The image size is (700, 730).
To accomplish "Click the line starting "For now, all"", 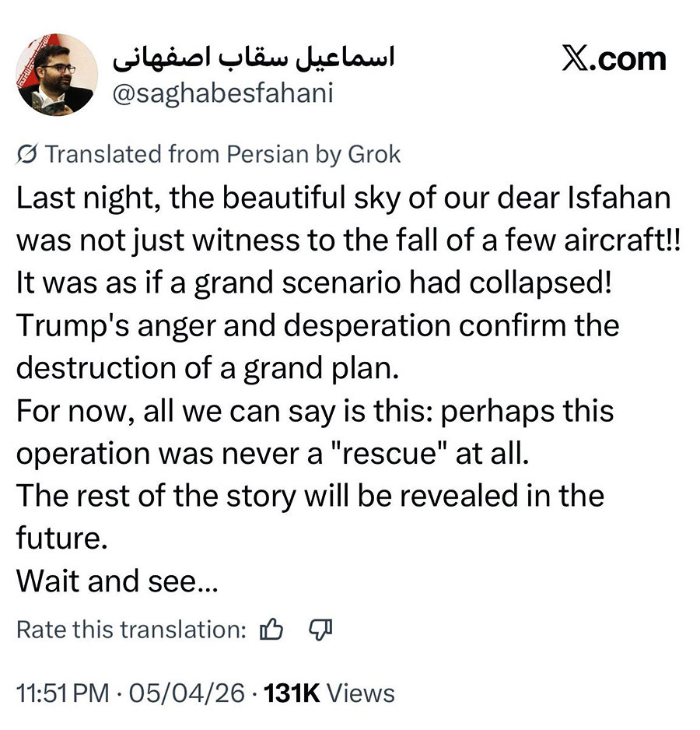I will [315, 409].
